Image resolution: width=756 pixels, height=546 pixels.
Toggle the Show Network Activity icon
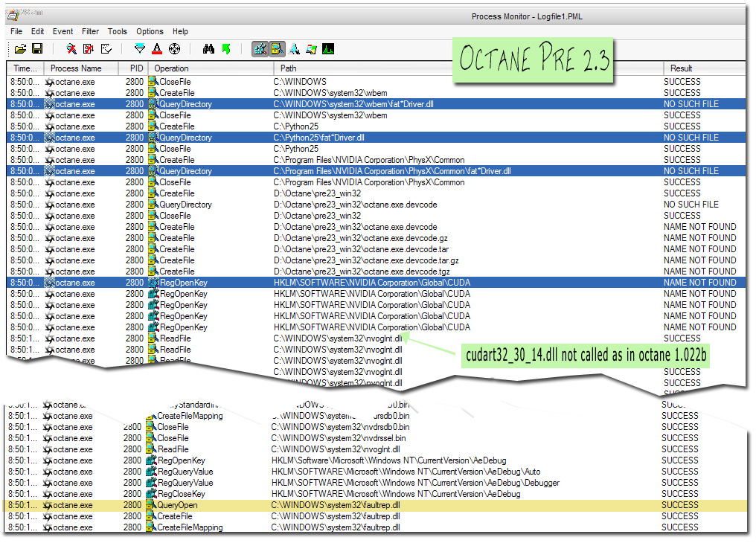[x=294, y=48]
